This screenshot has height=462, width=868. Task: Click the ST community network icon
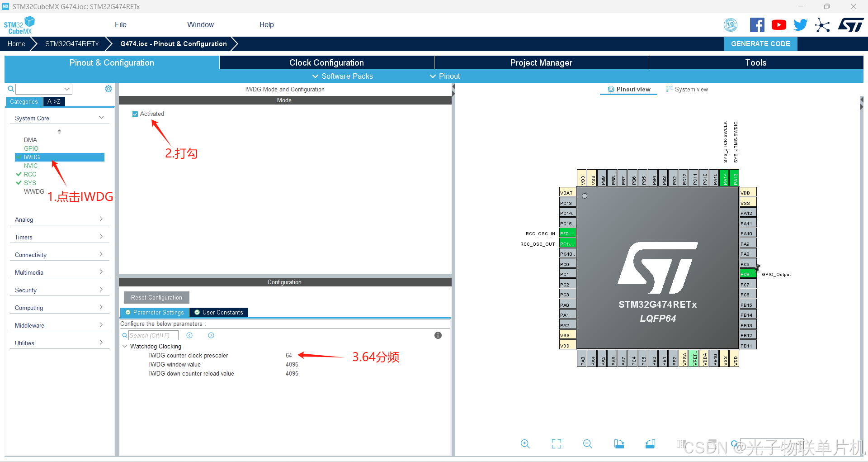pos(822,25)
